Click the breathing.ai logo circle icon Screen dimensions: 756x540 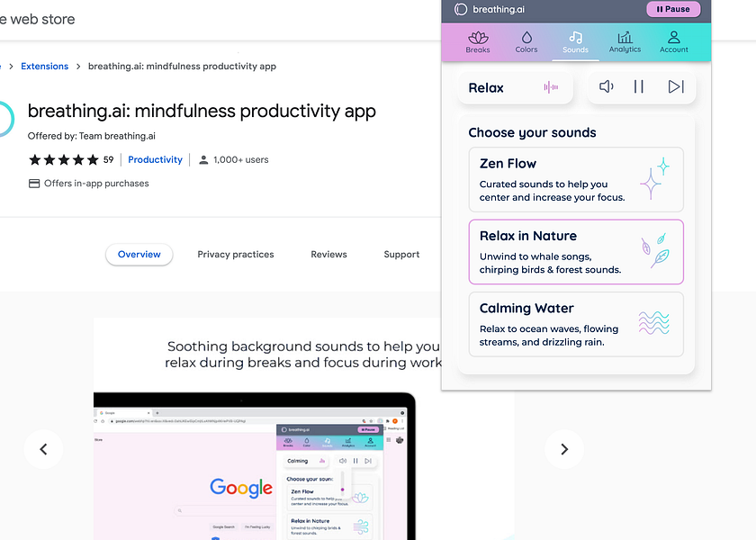point(461,9)
